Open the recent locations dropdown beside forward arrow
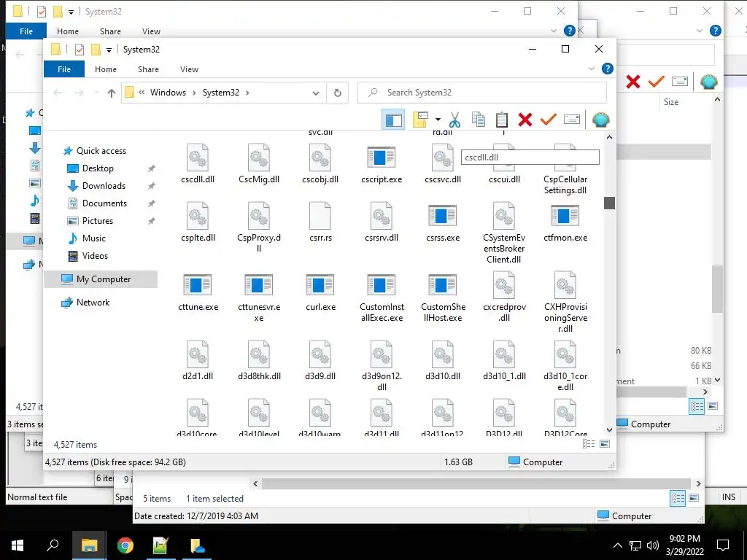 [96, 93]
